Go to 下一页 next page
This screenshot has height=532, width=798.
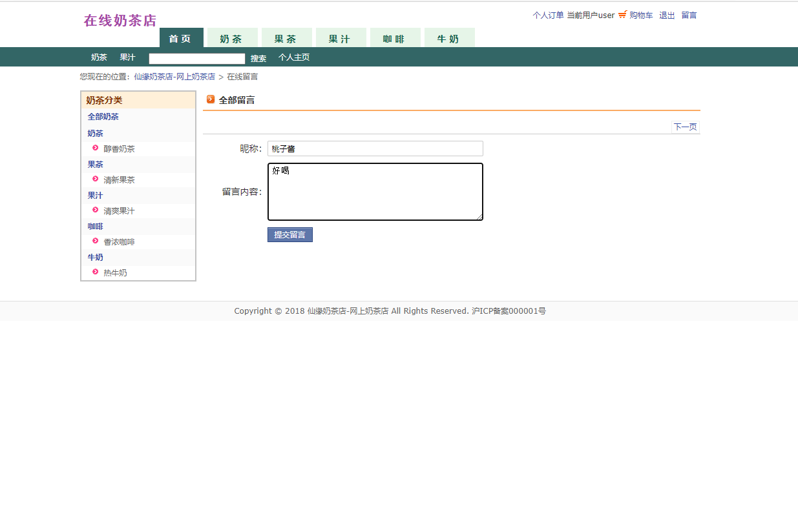[x=684, y=127]
